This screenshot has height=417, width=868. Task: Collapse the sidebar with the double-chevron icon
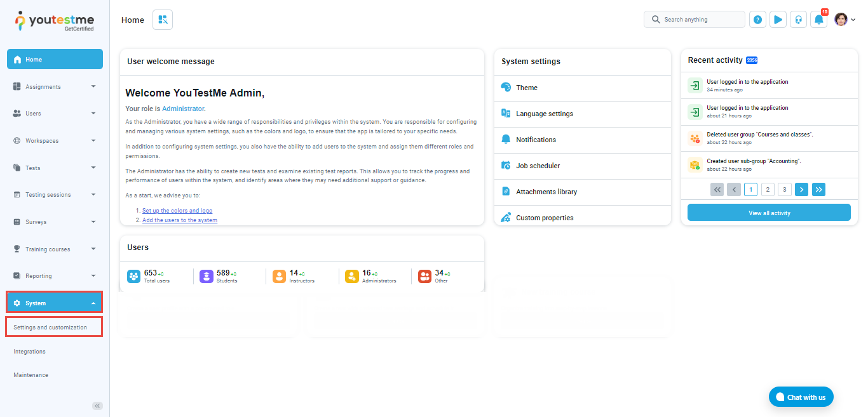coord(97,406)
